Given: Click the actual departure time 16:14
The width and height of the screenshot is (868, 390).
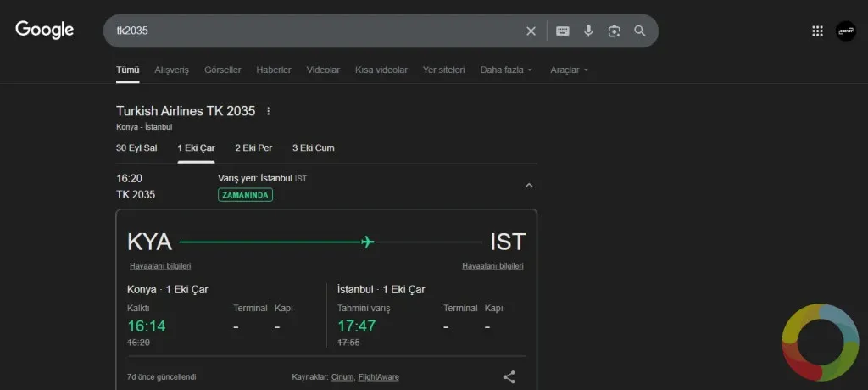Looking at the screenshot, I should (x=147, y=326).
